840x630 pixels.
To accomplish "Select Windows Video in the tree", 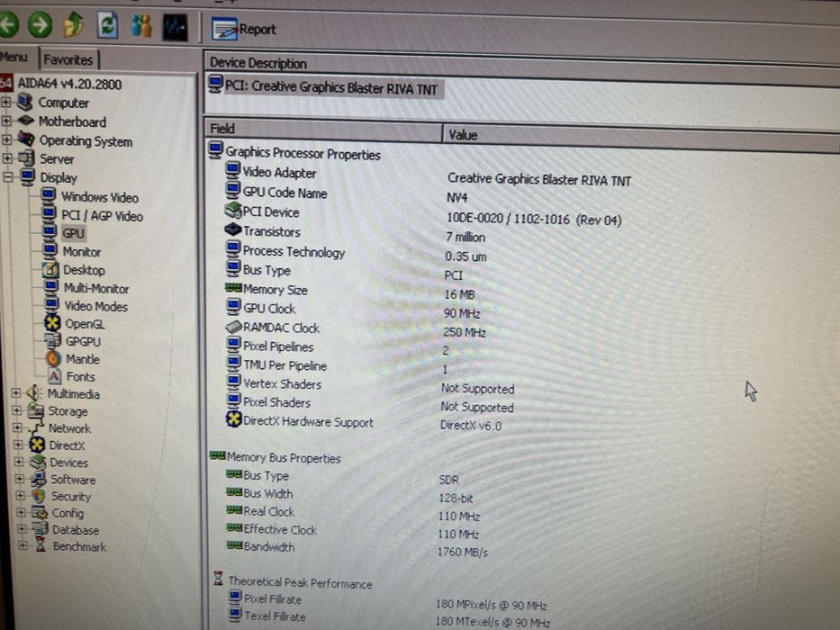I will 100,197.
